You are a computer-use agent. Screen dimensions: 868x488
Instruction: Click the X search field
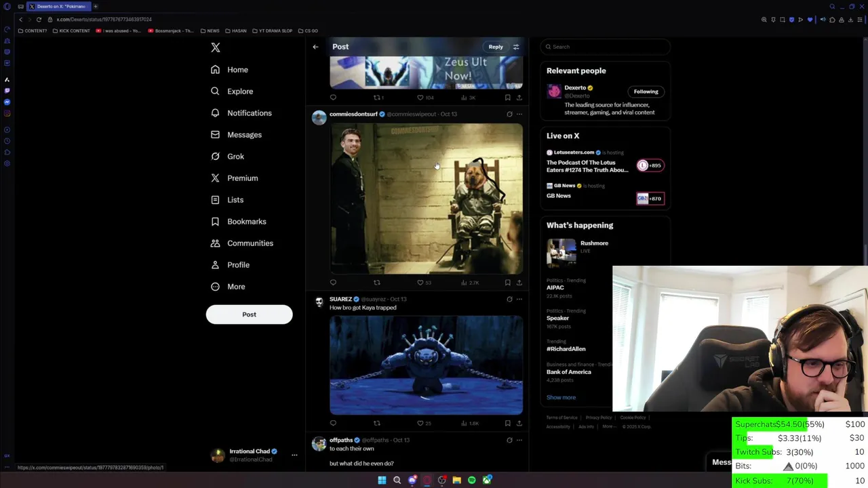coord(606,47)
